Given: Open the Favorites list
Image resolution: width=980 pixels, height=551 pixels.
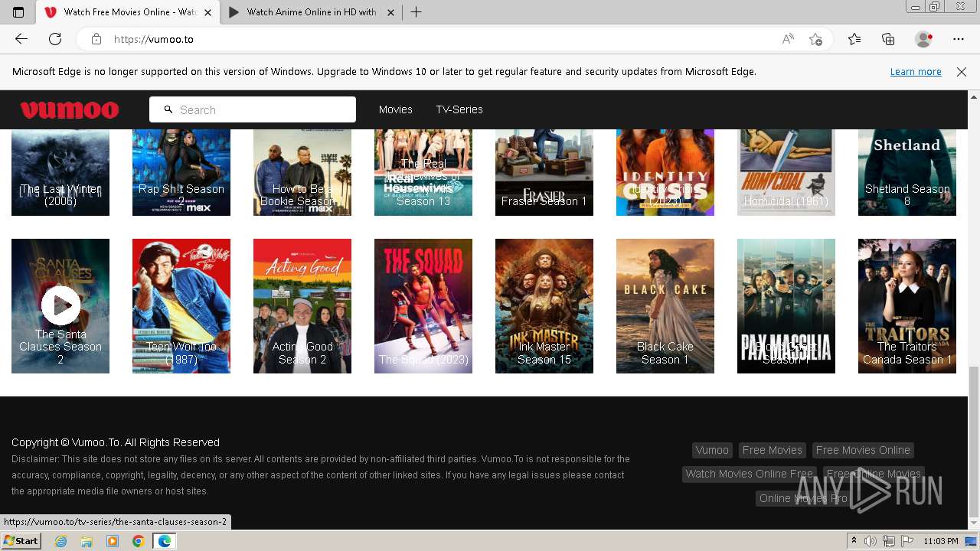Looking at the screenshot, I should point(854,39).
